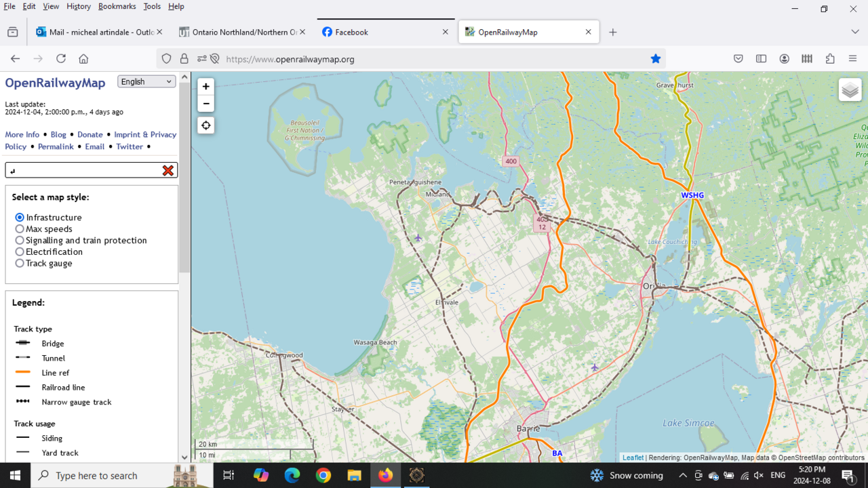Locate my position on the map
The height and width of the screenshot is (488, 868).
(x=205, y=125)
